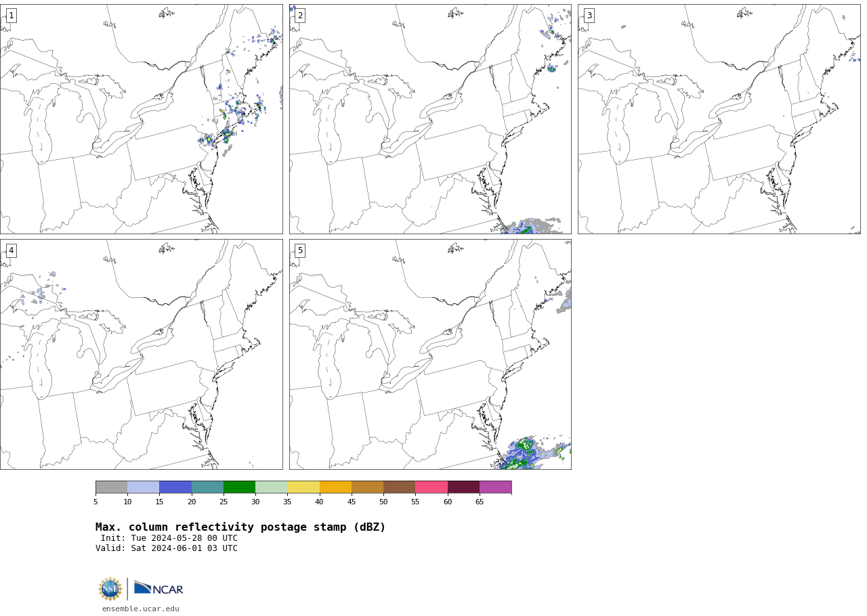Select the yellow 35-40 dBZ swatch

[x=303, y=487]
